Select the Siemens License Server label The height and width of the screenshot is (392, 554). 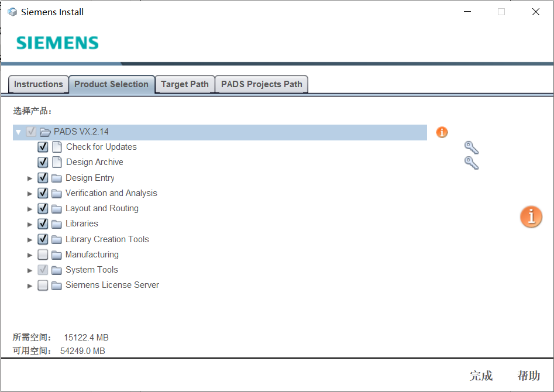pos(112,285)
